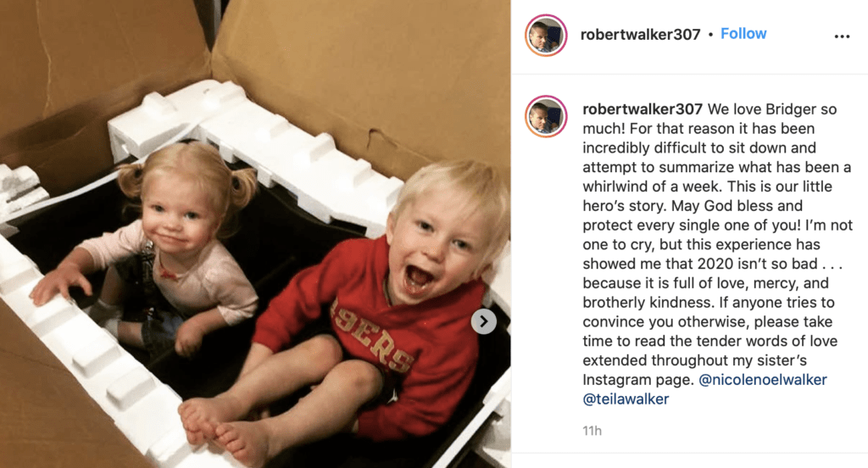Open bold robertwalker307 username in caption
Image resolution: width=868 pixels, height=468 pixels.
(643, 109)
